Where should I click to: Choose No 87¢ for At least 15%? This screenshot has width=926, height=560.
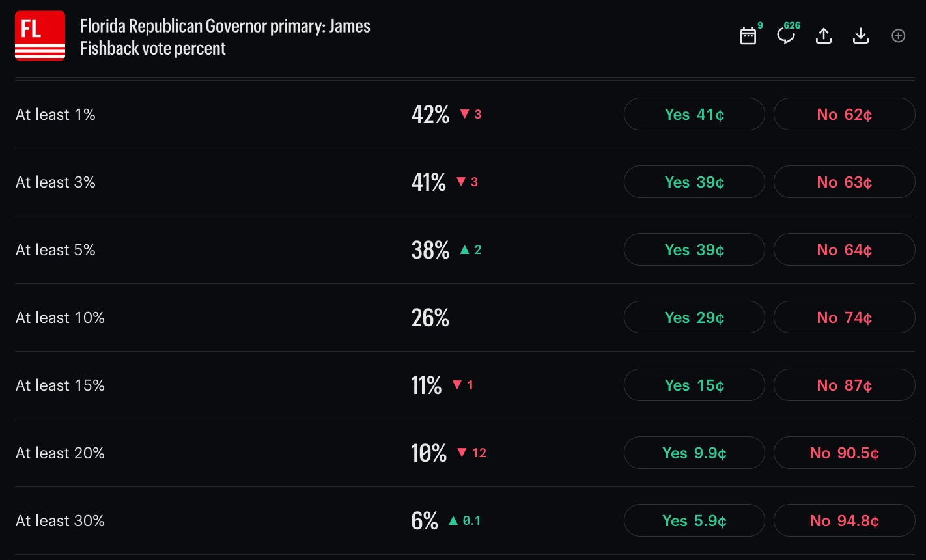tap(845, 385)
